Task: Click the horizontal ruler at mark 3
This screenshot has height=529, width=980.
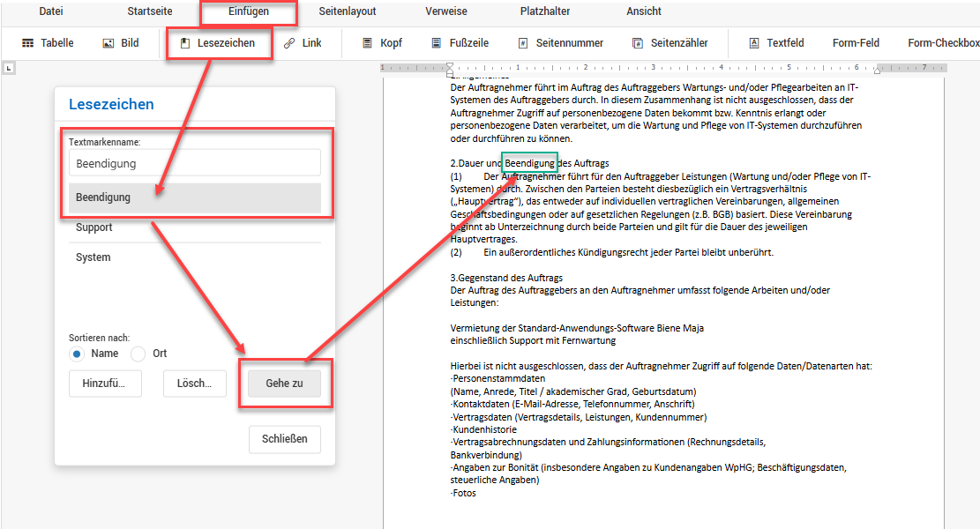Action: click(x=653, y=68)
